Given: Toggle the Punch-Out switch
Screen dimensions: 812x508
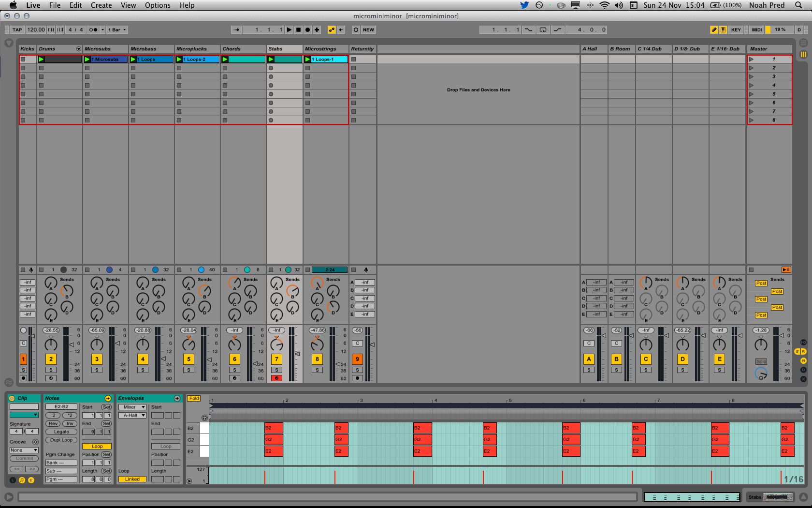Looking at the screenshot, I should [x=558, y=30].
